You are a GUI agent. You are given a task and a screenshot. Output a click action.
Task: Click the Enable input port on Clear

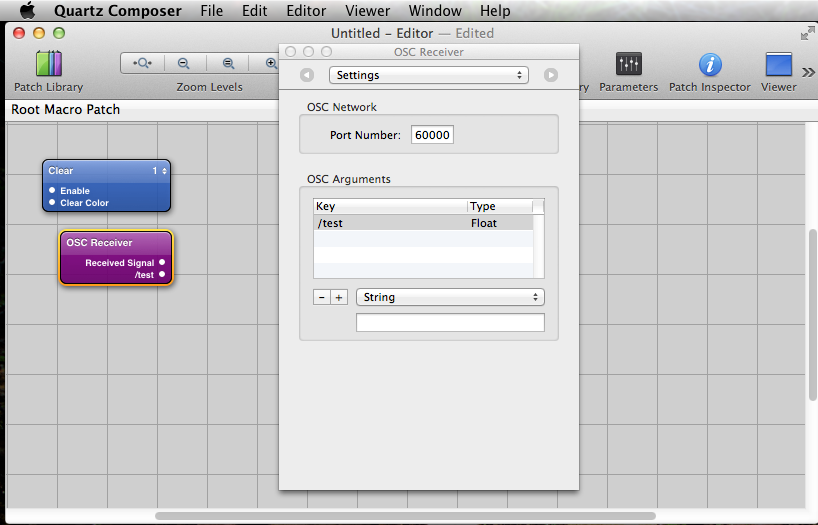coord(52,190)
